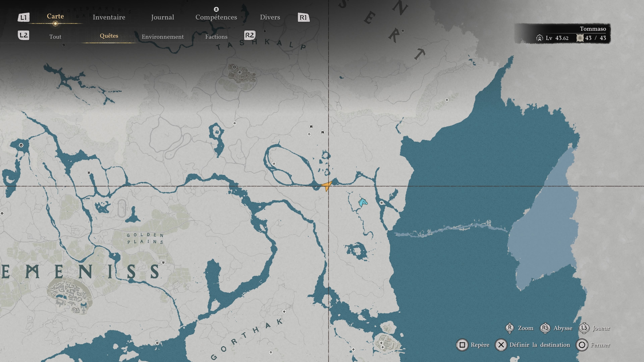Screen dimensions: 644x362
Task: Click the player name Tommaso
Action: (x=593, y=29)
